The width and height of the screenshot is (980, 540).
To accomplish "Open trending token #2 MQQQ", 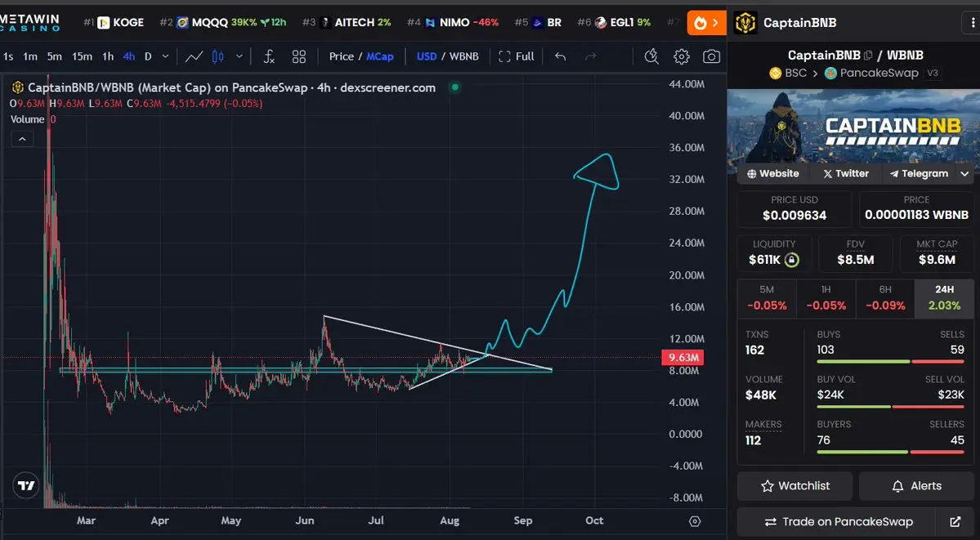I will tap(222, 23).
